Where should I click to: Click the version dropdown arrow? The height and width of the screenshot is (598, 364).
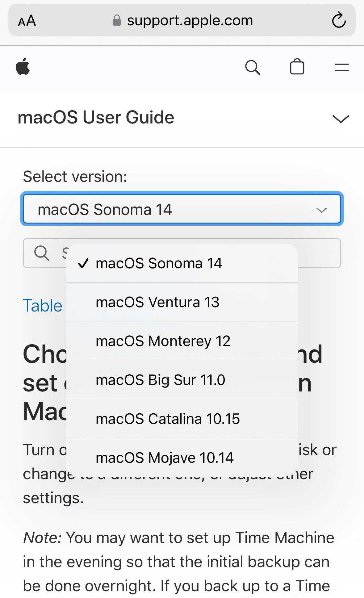tap(321, 210)
